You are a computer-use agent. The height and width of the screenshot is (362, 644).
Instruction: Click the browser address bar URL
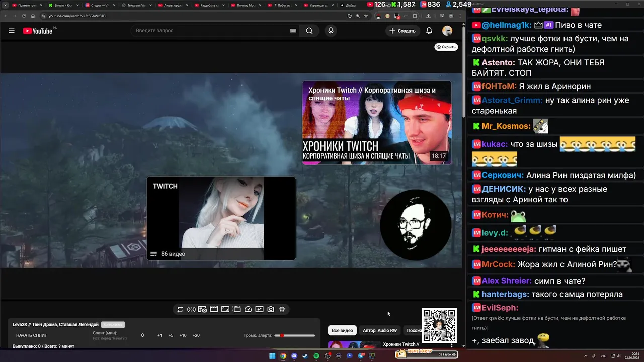point(77,16)
